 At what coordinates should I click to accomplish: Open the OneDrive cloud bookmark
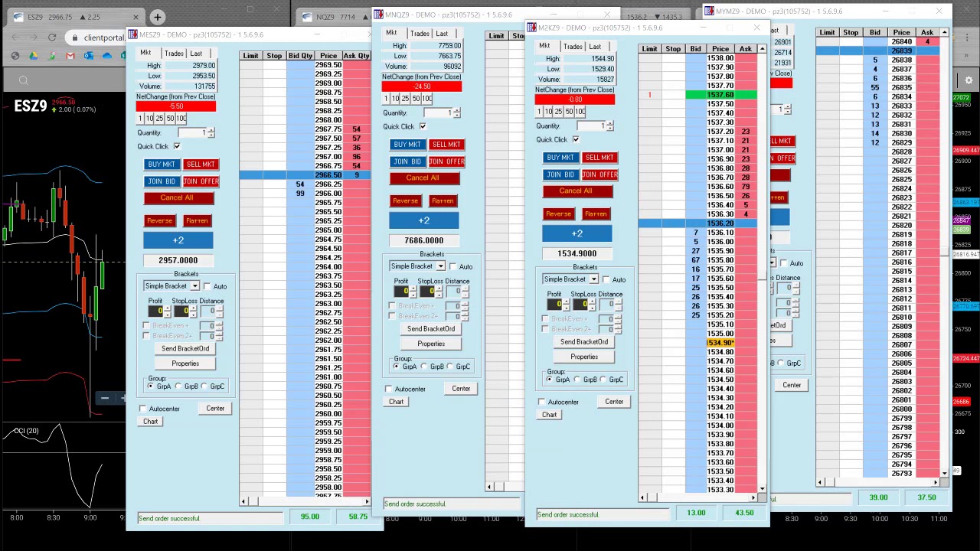107,56
